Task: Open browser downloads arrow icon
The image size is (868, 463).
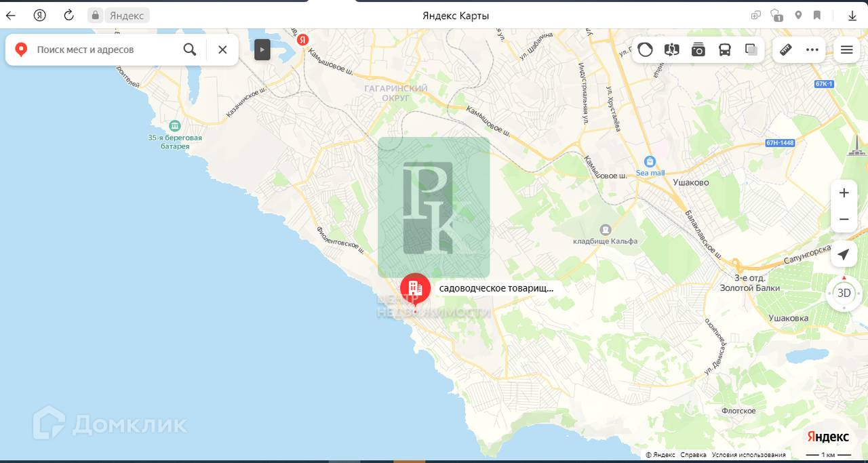Action: pyautogui.click(x=852, y=15)
